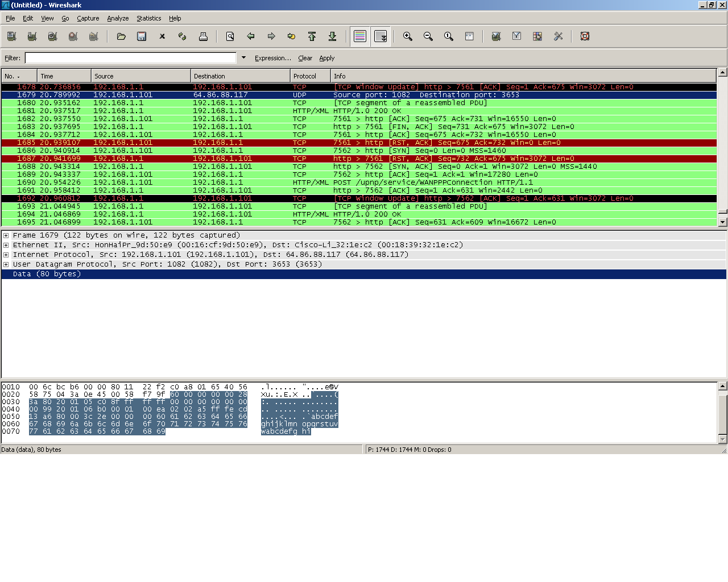Open the Find Packet magnifier icon
Viewport: 728px width, 582px height.
230,36
